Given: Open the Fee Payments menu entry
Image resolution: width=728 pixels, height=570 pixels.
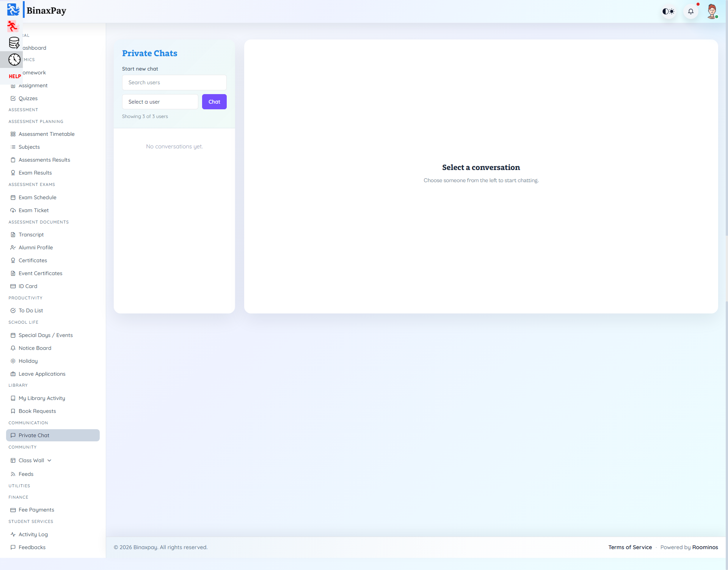Looking at the screenshot, I should (x=36, y=510).
